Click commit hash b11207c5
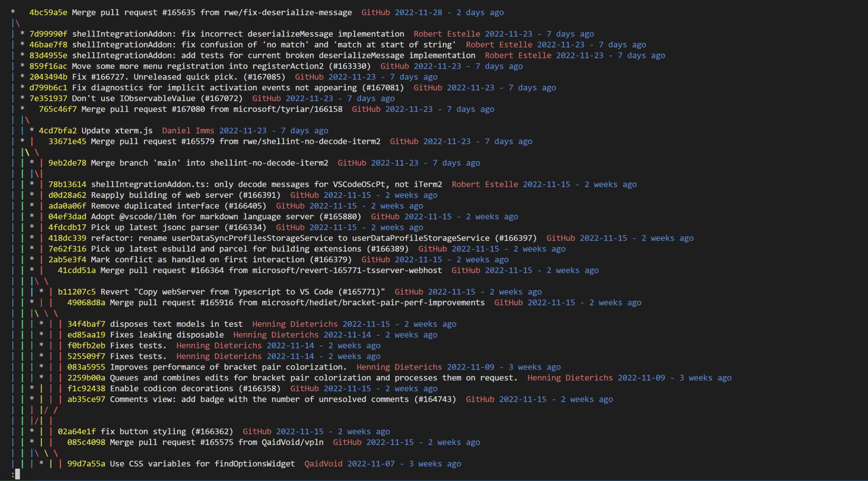This screenshot has height=481, width=868. [x=77, y=292]
